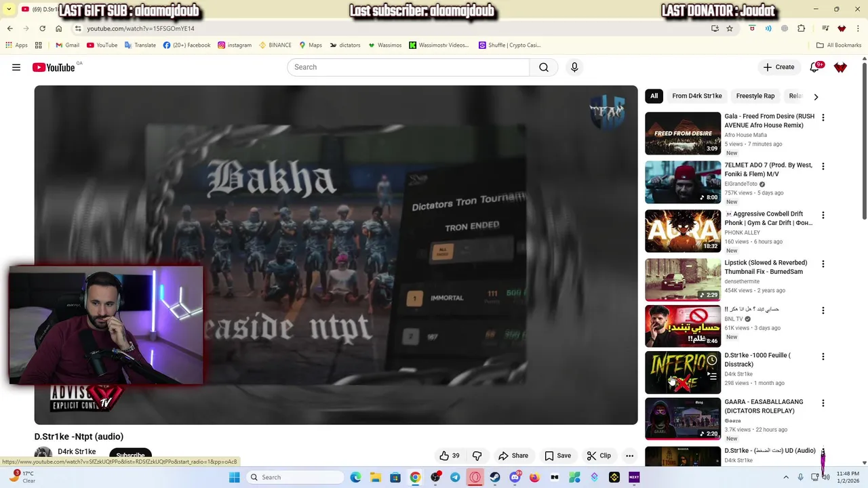Open the YouTube guide hamburger menu
The width and height of the screenshot is (868, 488).
[x=16, y=67]
